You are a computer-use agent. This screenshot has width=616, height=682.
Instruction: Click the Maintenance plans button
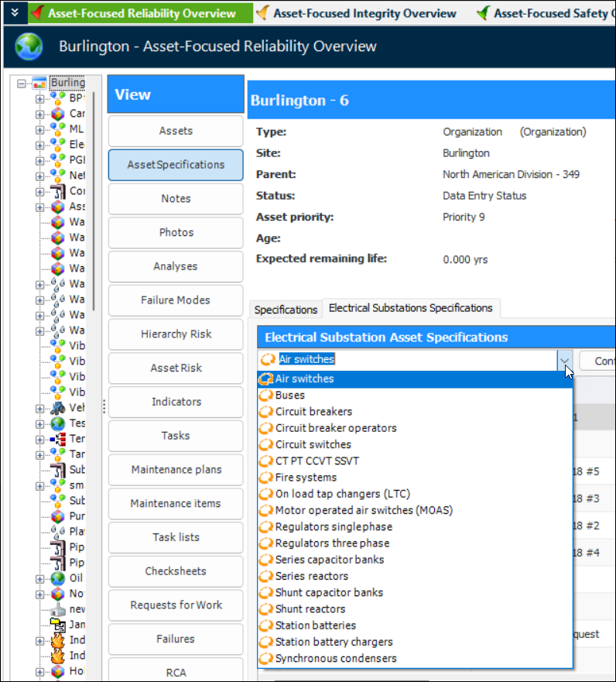tap(176, 470)
